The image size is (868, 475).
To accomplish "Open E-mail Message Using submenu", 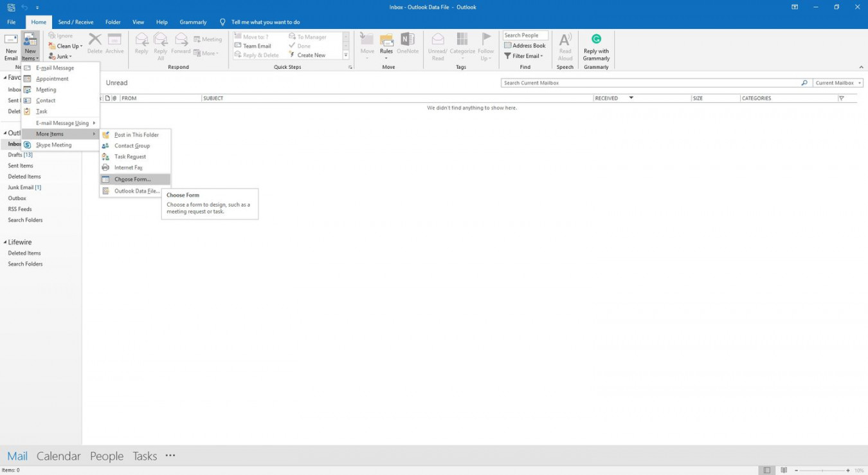I will click(60, 123).
